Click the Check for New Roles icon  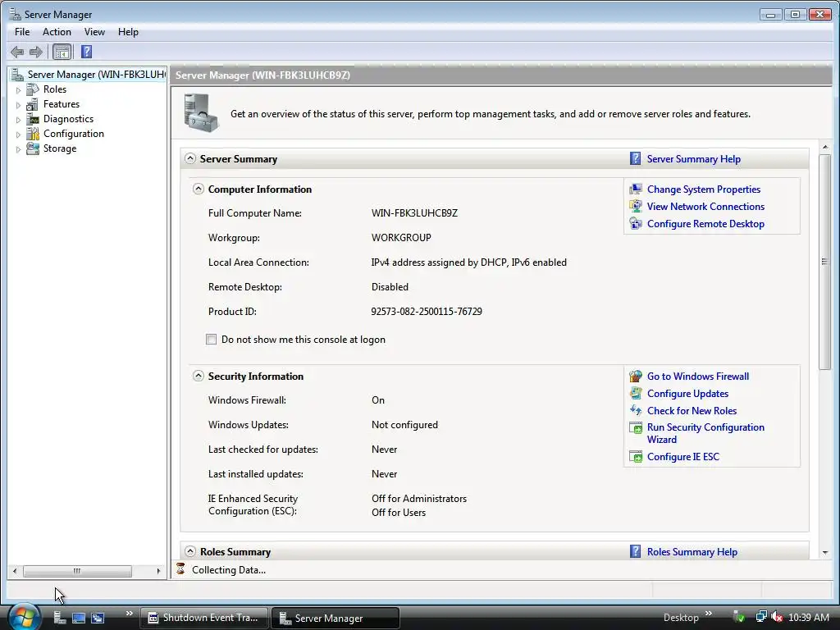pyautogui.click(x=636, y=410)
